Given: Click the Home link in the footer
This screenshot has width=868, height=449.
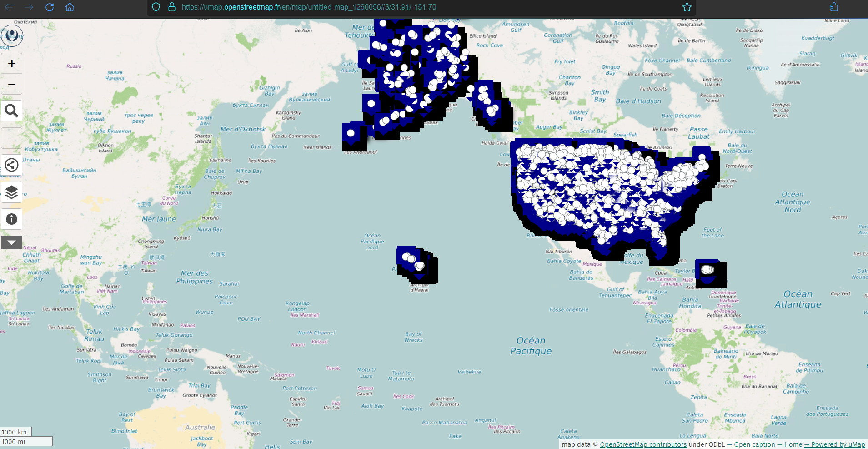Looking at the screenshot, I should (793, 444).
